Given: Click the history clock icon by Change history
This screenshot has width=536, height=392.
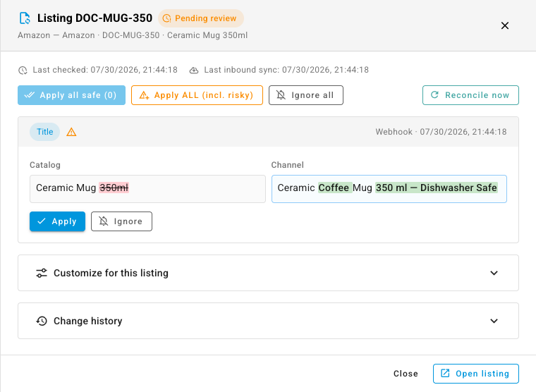Looking at the screenshot, I should tap(42, 321).
